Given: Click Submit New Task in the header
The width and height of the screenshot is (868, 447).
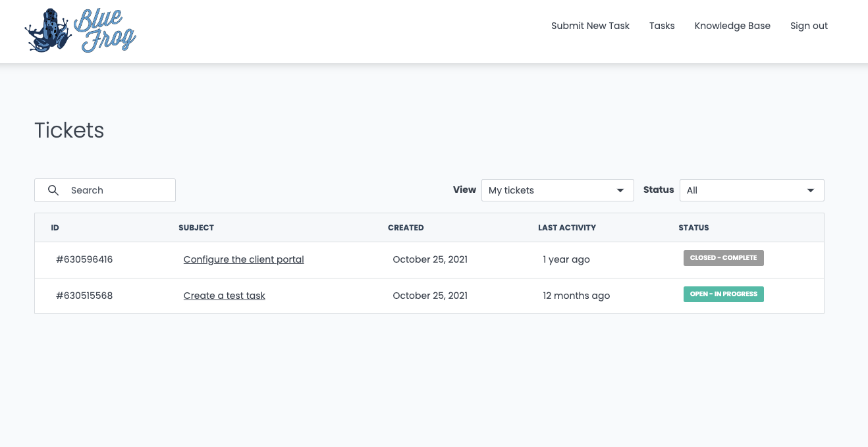Looking at the screenshot, I should coord(590,26).
